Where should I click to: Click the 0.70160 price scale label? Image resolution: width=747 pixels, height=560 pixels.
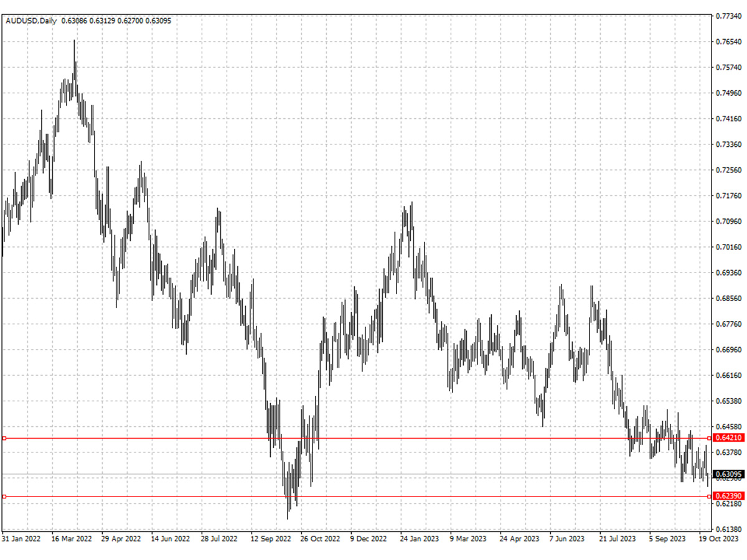click(x=728, y=247)
